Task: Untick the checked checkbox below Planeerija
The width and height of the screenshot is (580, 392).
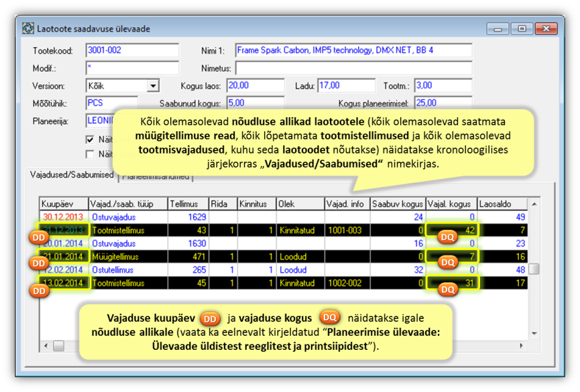Action: 90,139
